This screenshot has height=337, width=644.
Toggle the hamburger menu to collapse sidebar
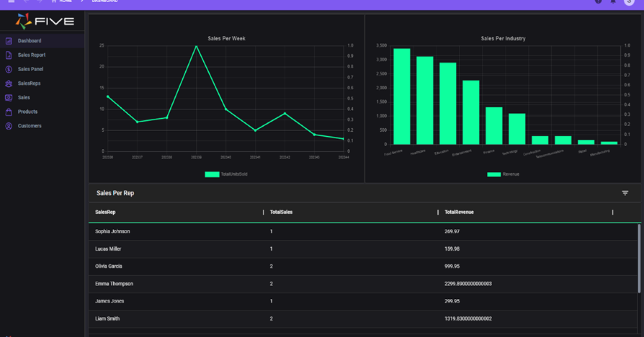11,2
